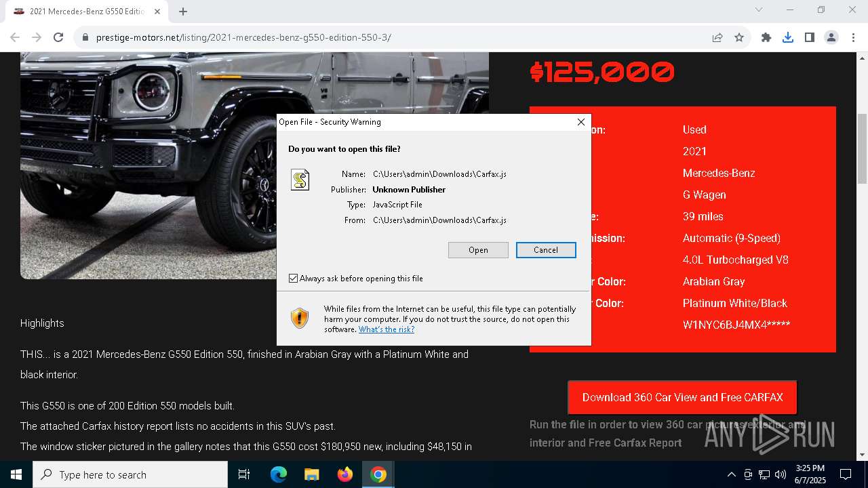Open the Windows Start menu
868x488 pixels.
[x=16, y=474]
